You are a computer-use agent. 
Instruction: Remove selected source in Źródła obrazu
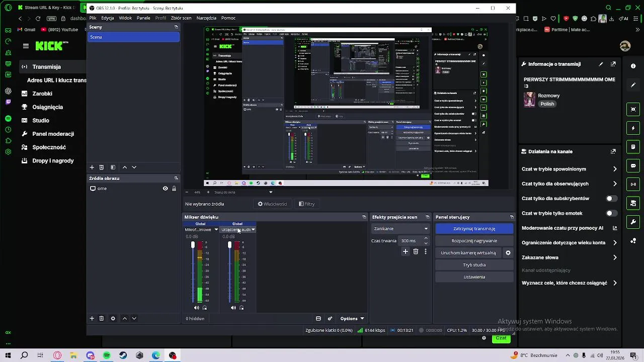point(101,318)
